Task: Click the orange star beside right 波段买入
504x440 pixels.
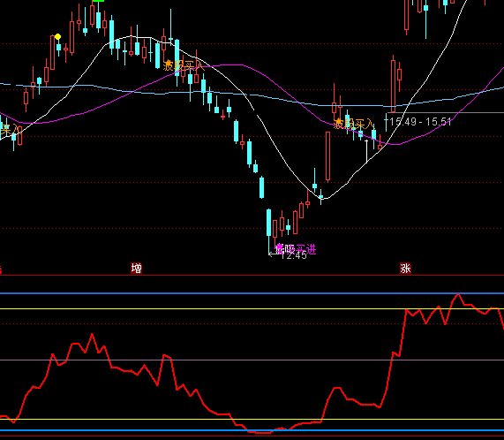Action: pyautogui.click(x=338, y=123)
